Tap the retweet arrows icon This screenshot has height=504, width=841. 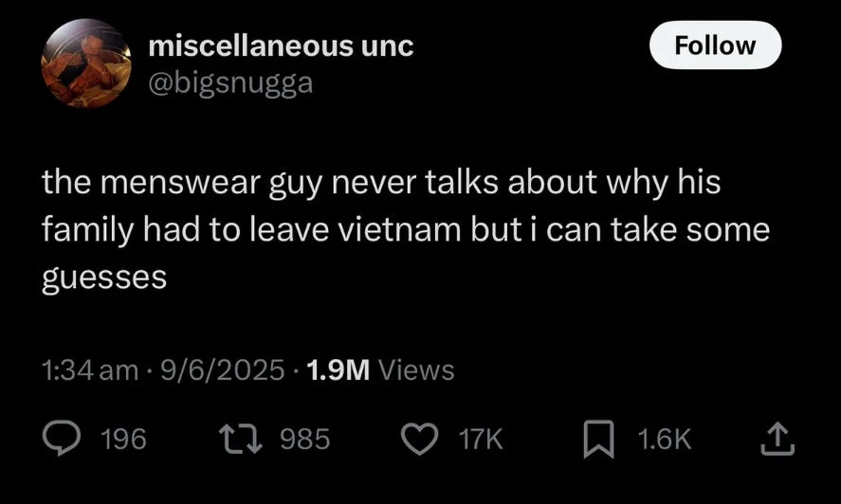tap(242, 439)
